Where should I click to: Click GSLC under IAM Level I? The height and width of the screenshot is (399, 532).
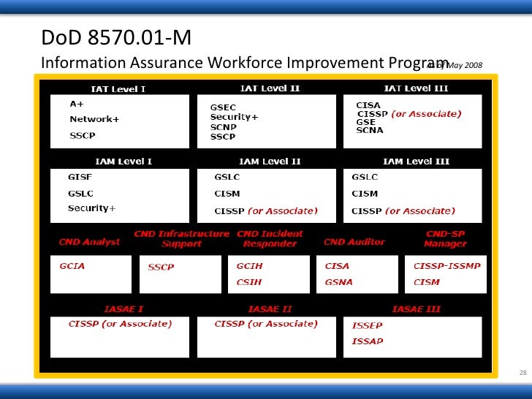[80, 194]
